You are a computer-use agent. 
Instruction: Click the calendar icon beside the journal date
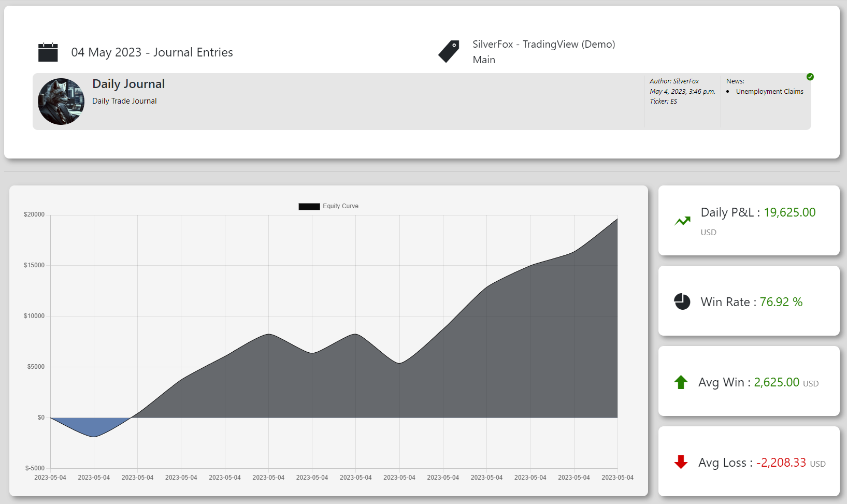click(x=48, y=52)
